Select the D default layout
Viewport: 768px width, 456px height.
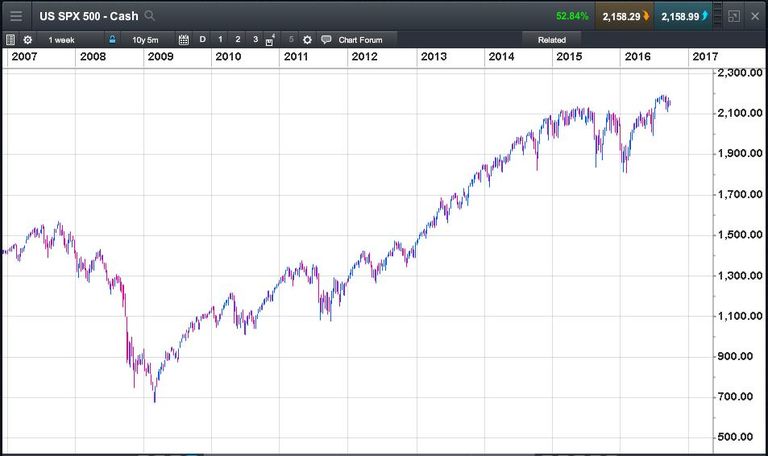click(x=202, y=39)
